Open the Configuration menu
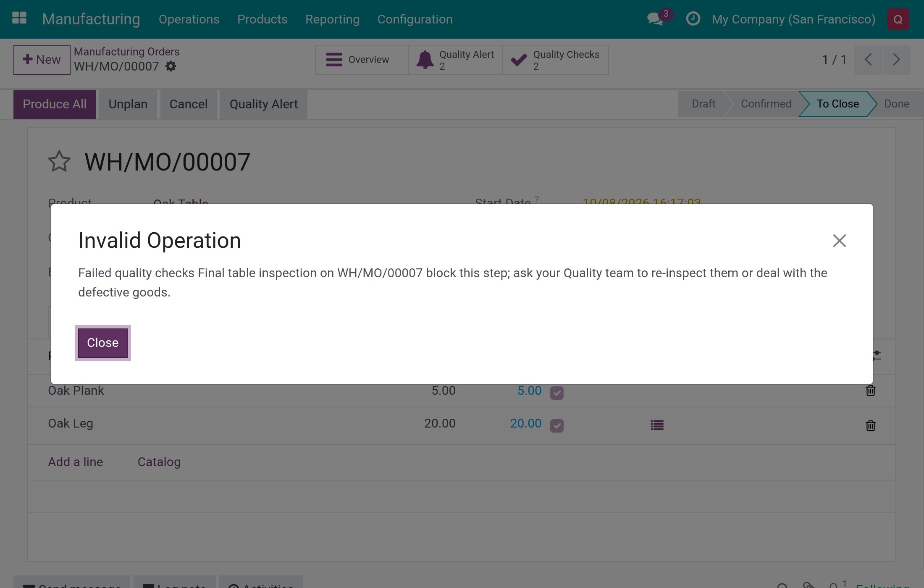Image resolution: width=924 pixels, height=588 pixels. (415, 19)
